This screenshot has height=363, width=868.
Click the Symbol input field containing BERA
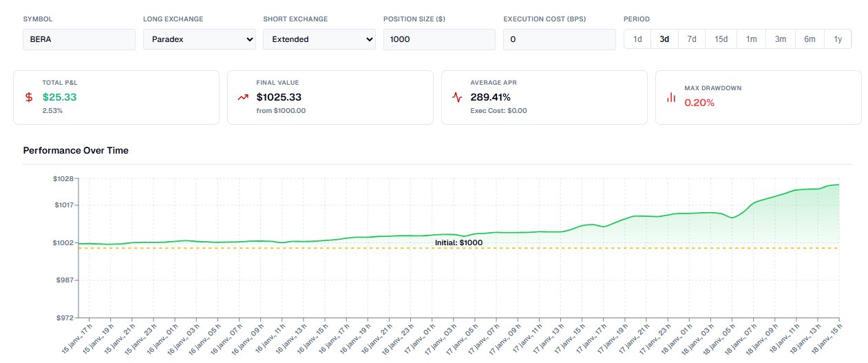[x=79, y=39]
